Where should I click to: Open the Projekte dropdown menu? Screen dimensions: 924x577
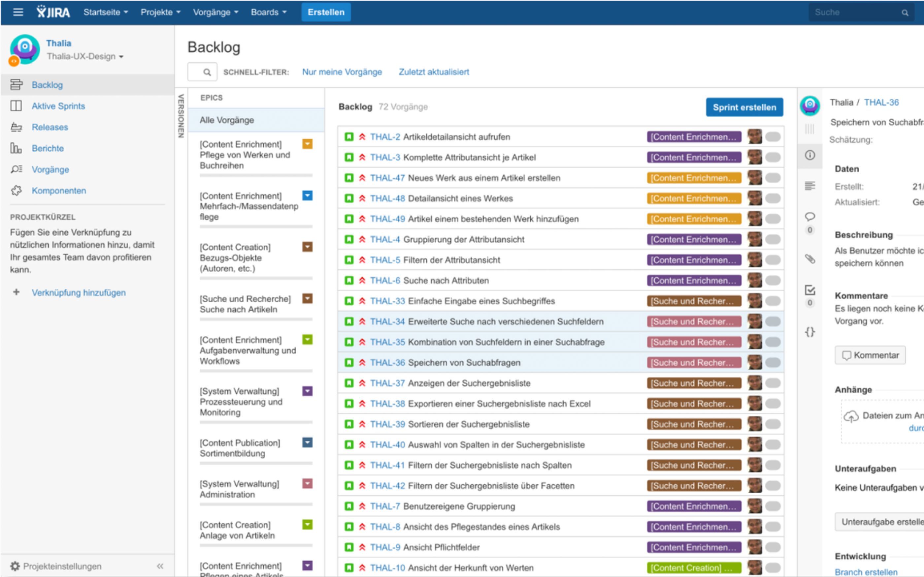160,12
